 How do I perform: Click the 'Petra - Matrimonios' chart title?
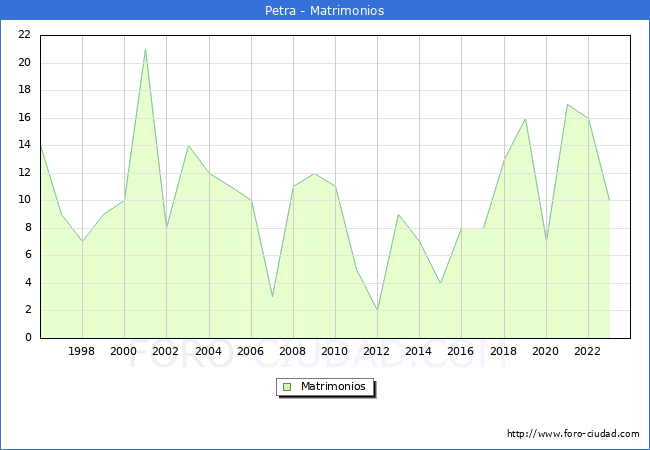(325, 10)
